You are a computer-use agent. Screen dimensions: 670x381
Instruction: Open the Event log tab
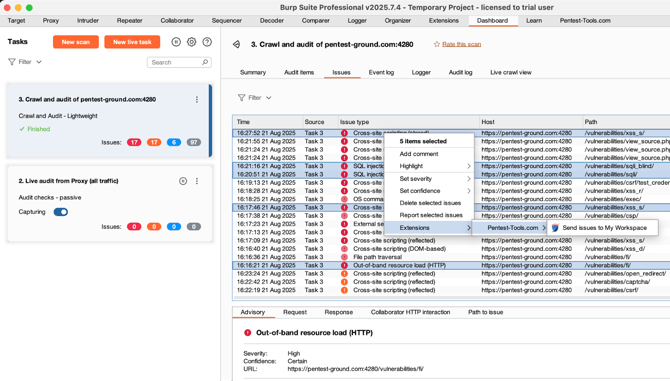click(381, 73)
